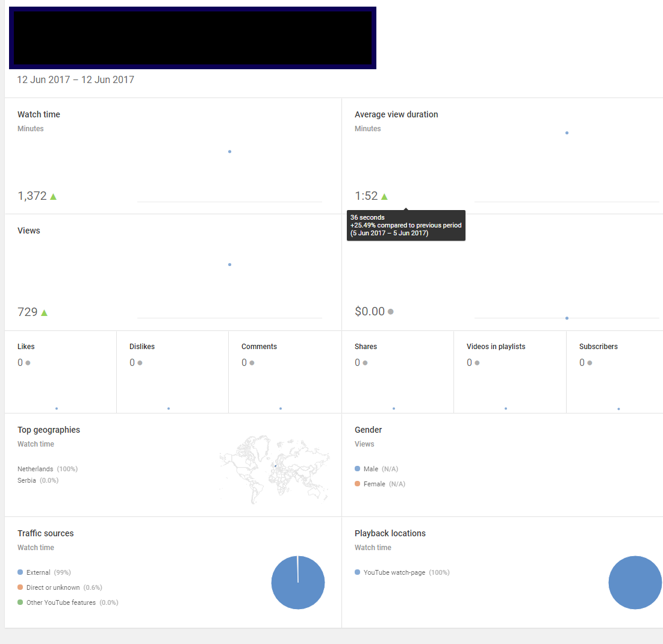This screenshot has width=663, height=644.
Task: Open the Comments metric card
Action: 285,372
